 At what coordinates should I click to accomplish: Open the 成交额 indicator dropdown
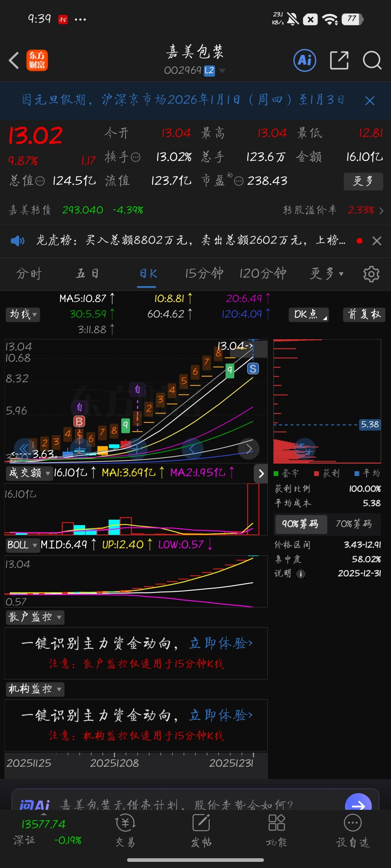[29, 473]
